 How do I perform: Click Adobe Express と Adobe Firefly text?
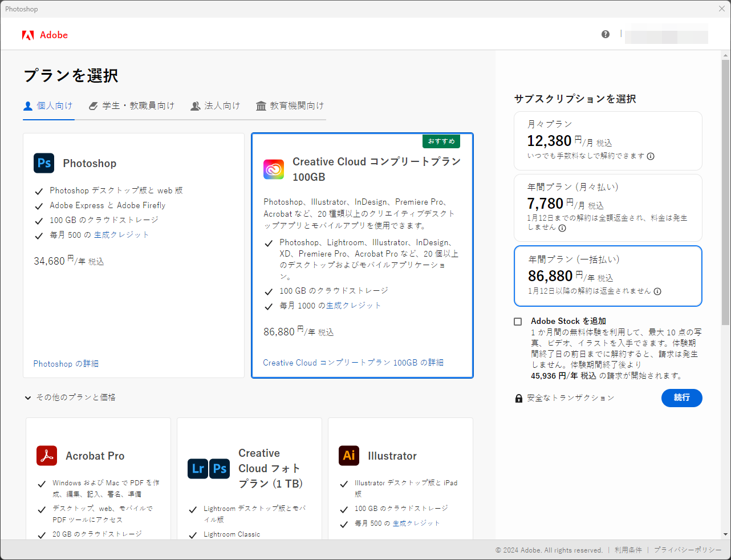(x=107, y=205)
